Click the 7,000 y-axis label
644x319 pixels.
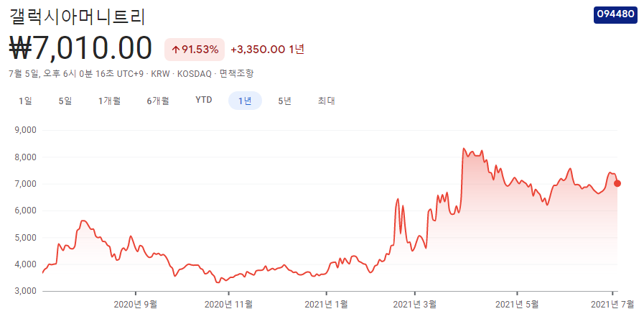click(26, 184)
